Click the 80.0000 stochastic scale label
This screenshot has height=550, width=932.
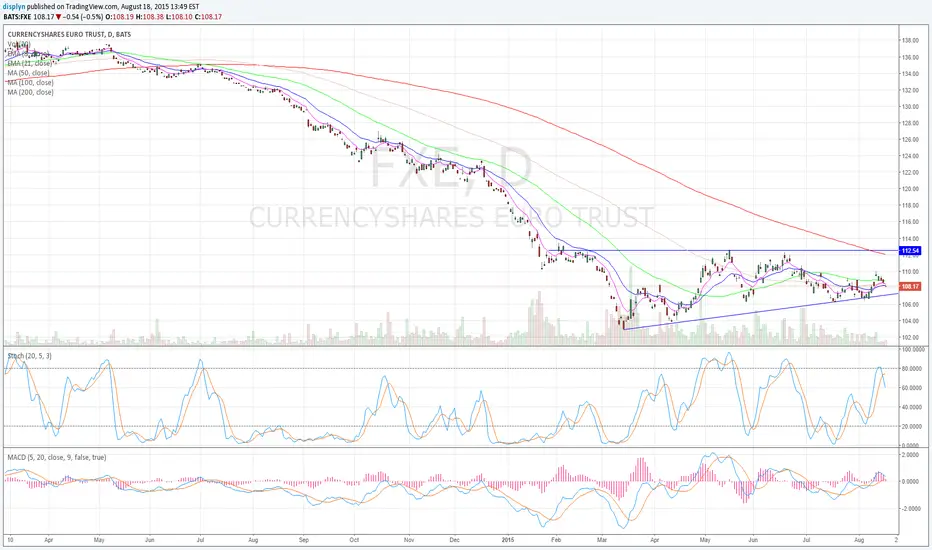point(914,369)
